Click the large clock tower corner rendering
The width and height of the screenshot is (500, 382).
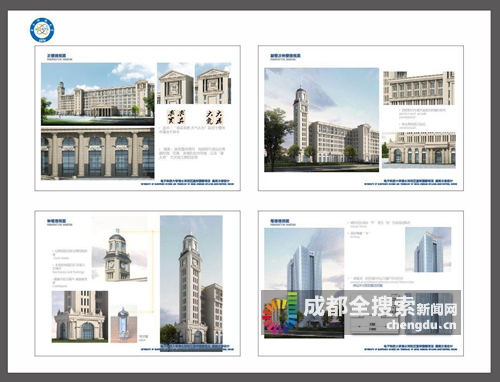(322, 120)
